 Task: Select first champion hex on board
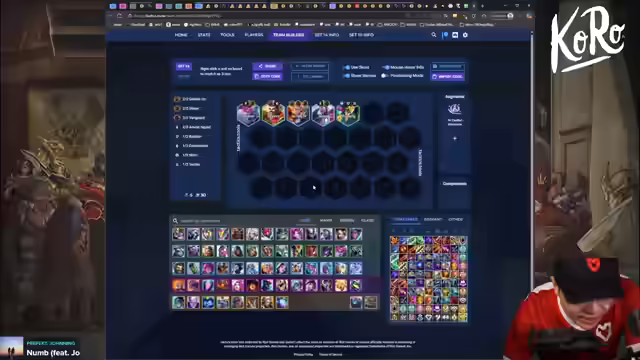248,113
